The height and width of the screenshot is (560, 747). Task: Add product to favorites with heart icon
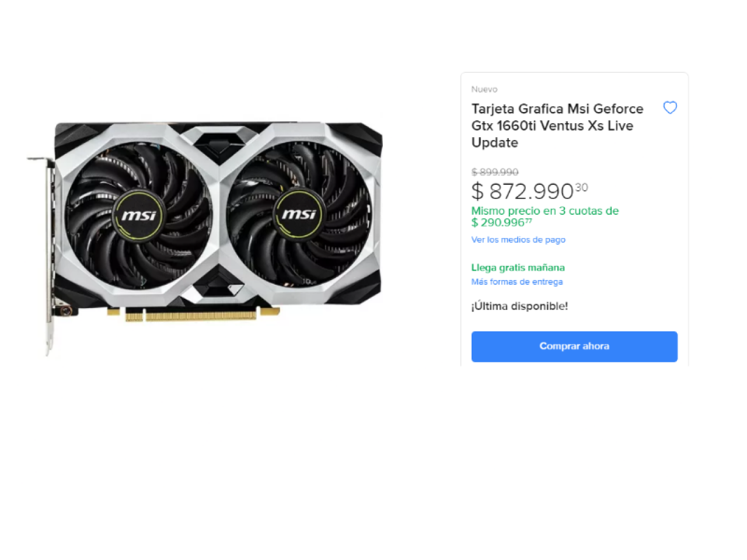pos(670,107)
